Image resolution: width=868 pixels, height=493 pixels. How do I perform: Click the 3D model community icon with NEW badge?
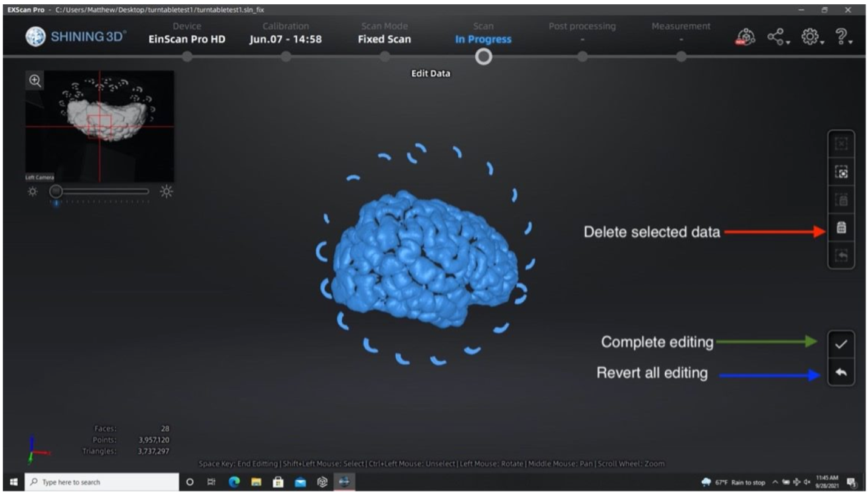[x=747, y=38]
